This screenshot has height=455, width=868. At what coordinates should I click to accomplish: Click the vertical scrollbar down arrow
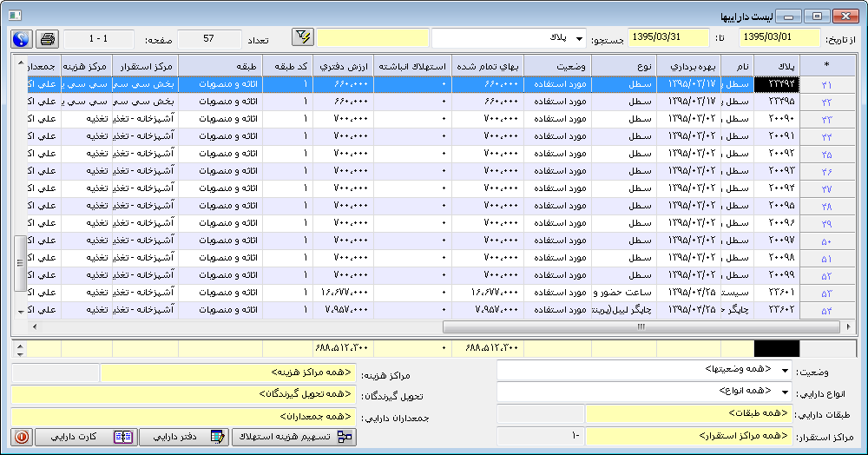pos(20,313)
